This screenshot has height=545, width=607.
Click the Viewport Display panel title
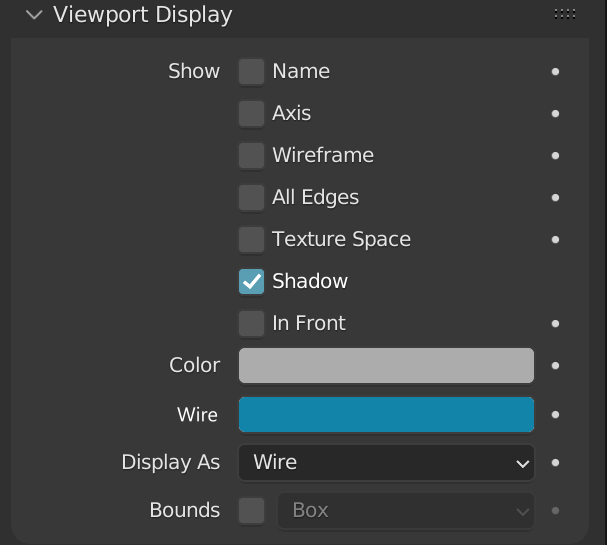(x=142, y=15)
